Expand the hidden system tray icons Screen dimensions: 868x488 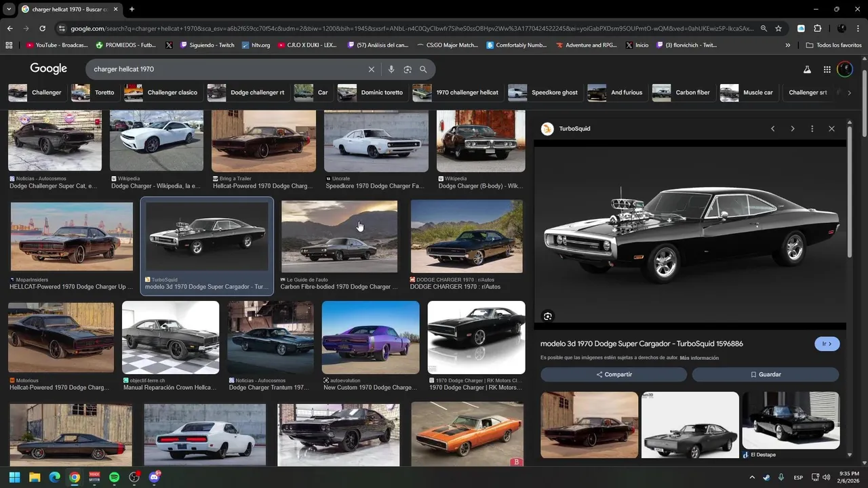[x=751, y=477]
